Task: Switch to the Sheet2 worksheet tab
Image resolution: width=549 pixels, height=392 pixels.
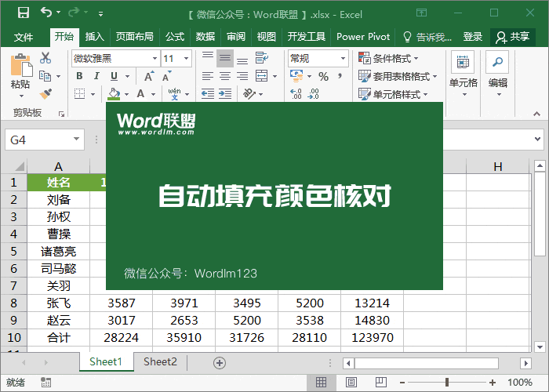Action: pyautogui.click(x=160, y=362)
